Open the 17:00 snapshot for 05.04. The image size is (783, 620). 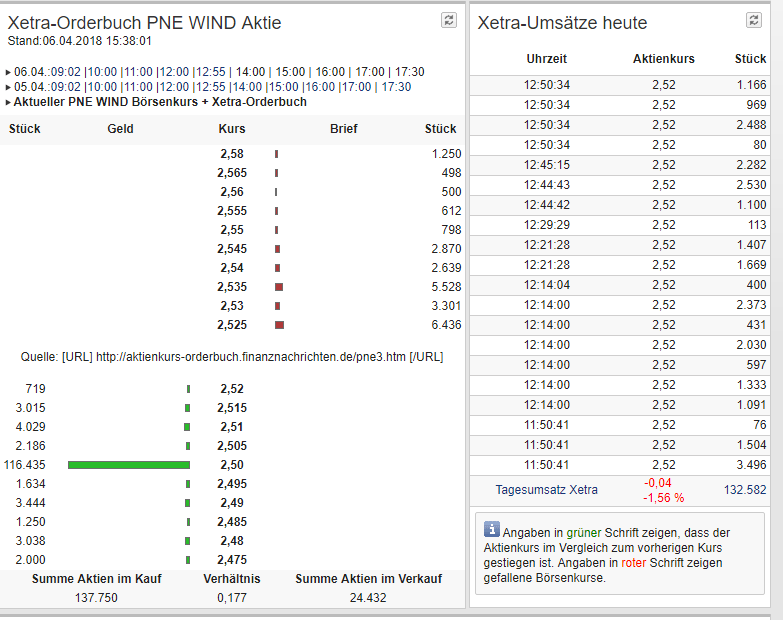[x=356, y=87]
